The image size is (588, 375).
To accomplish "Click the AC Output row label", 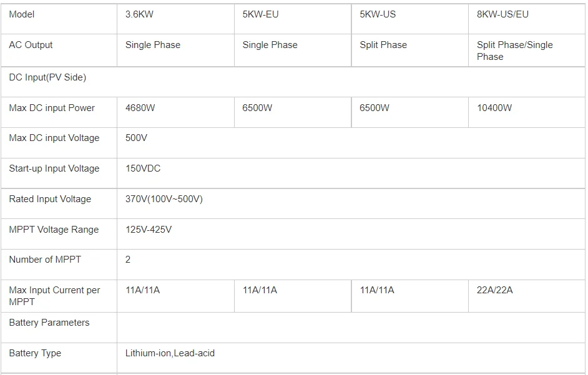I will [x=31, y=45].
